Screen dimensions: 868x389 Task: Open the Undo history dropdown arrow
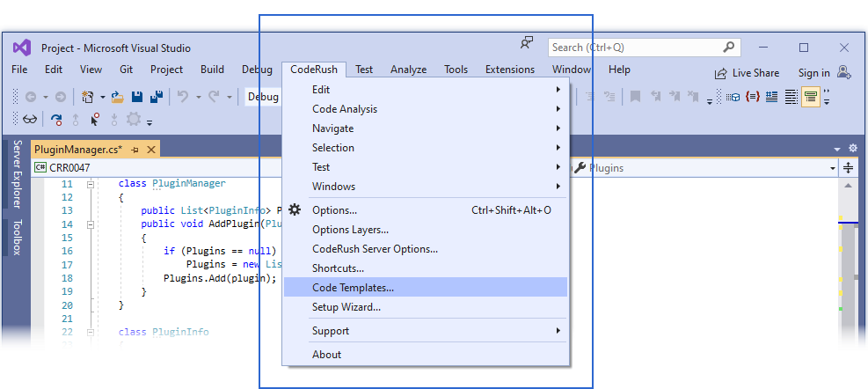[x=198, y=98]
